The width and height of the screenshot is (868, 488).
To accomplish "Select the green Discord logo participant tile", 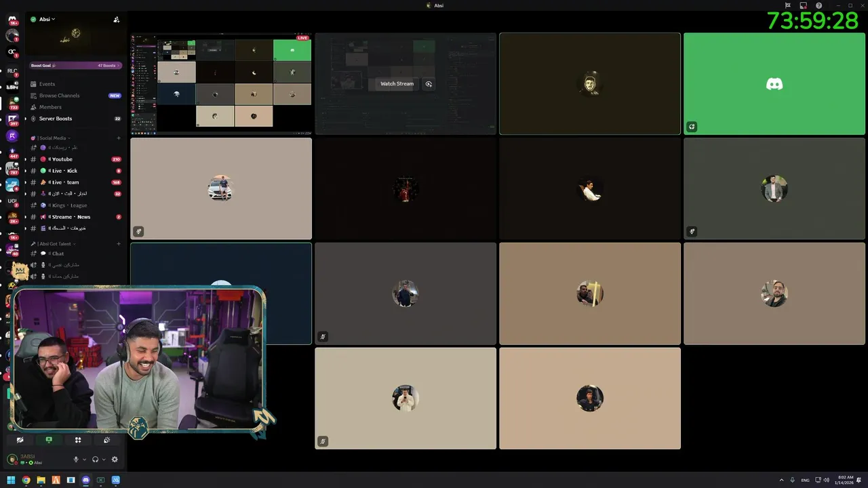I will (774, 84).
